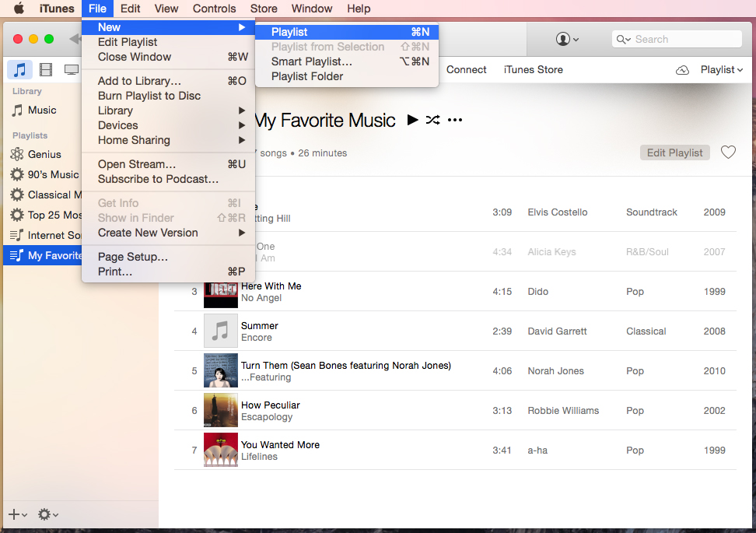756x533 pixels.
Task: Select the How Peculiar album artwork
Action: [220, 411]
